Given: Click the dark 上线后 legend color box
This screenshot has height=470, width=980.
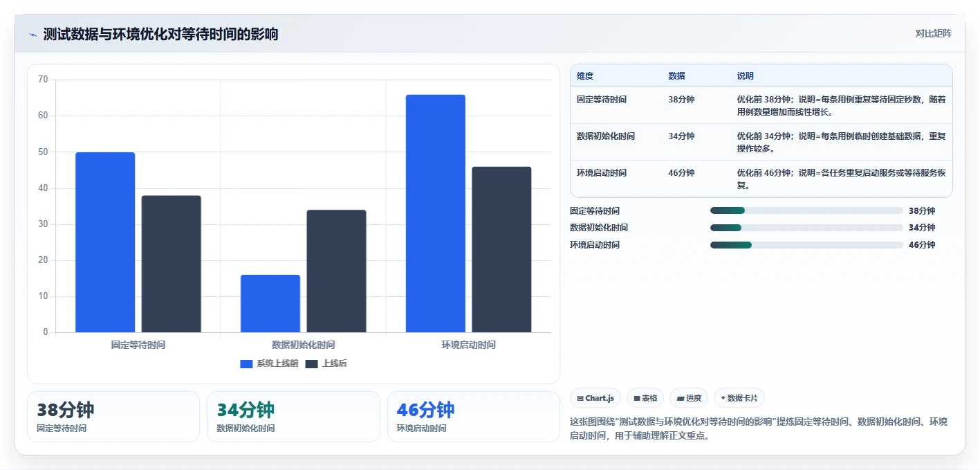Looking at the screenshot, I should pos(312,364).
